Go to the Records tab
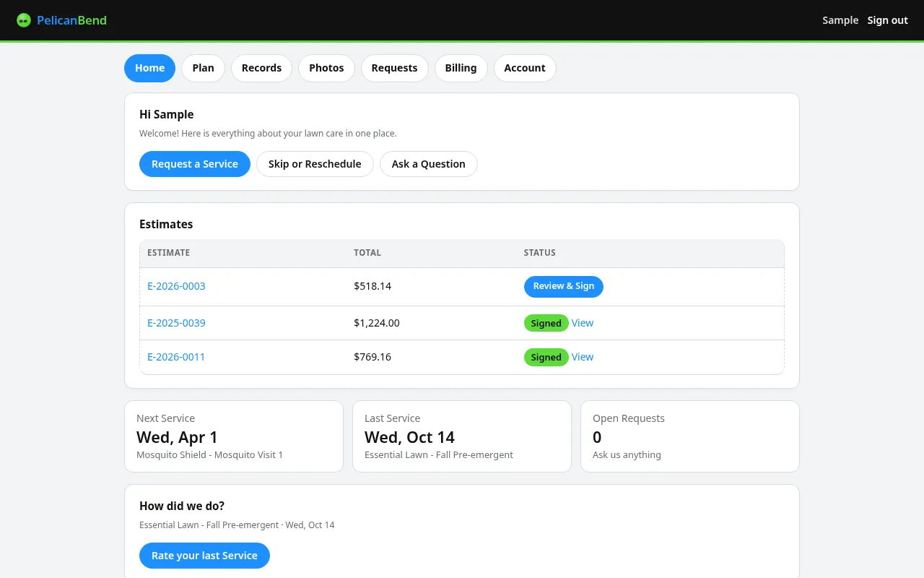 point(261,68)
